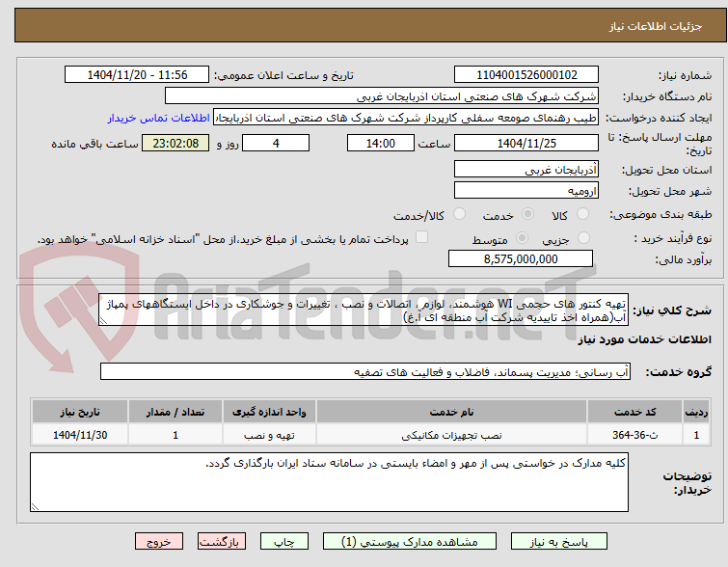The width and height of the screenshot is (728, 567).
Task: Click the کد خدمت column header
Action: 634,412
